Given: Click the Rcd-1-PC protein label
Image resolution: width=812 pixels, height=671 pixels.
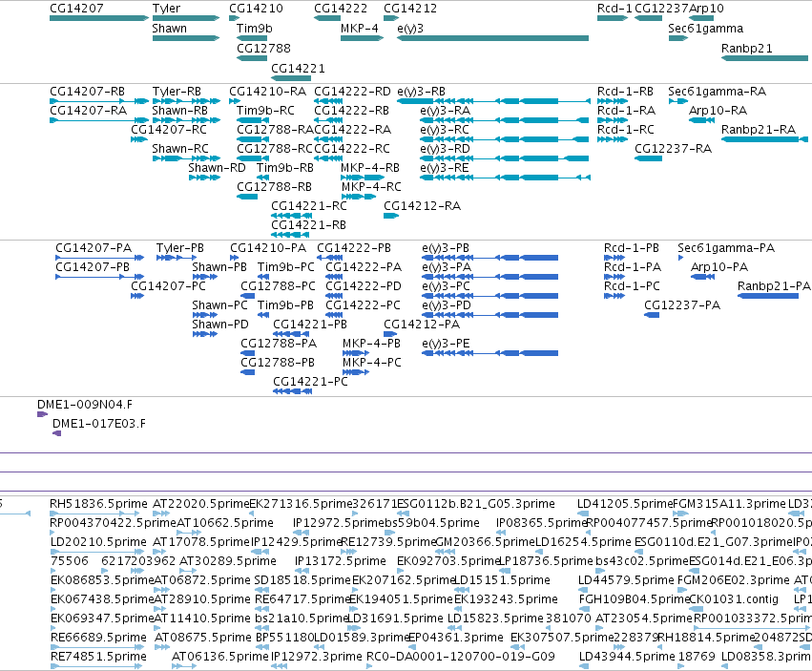Looking at the screenshot, I should (x=633, y=286).
